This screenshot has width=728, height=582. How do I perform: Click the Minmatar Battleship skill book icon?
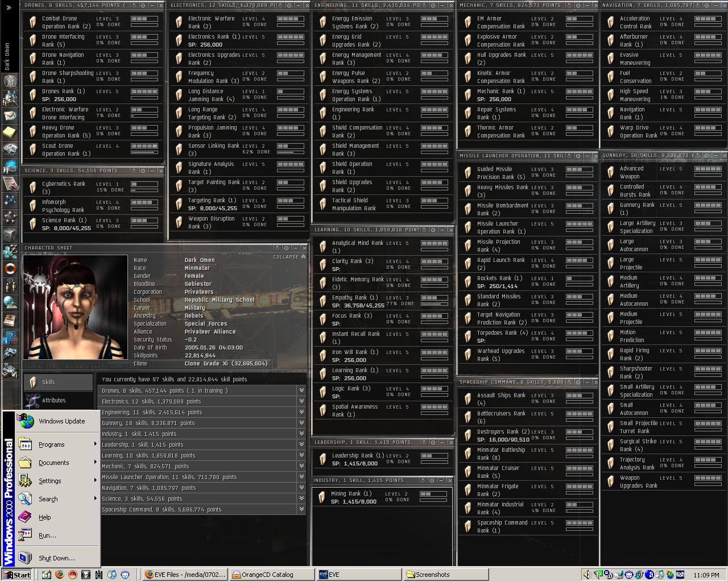tap(468, 454)
